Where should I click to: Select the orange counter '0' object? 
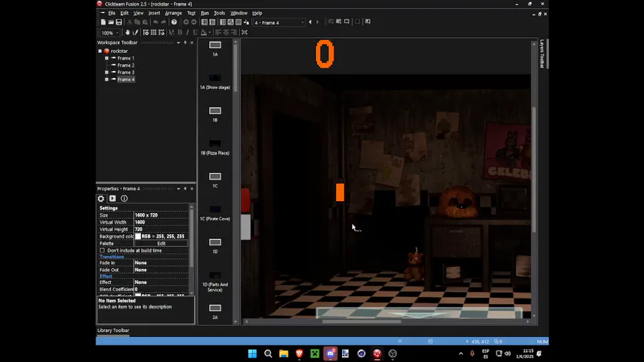[x=325, y=54]
